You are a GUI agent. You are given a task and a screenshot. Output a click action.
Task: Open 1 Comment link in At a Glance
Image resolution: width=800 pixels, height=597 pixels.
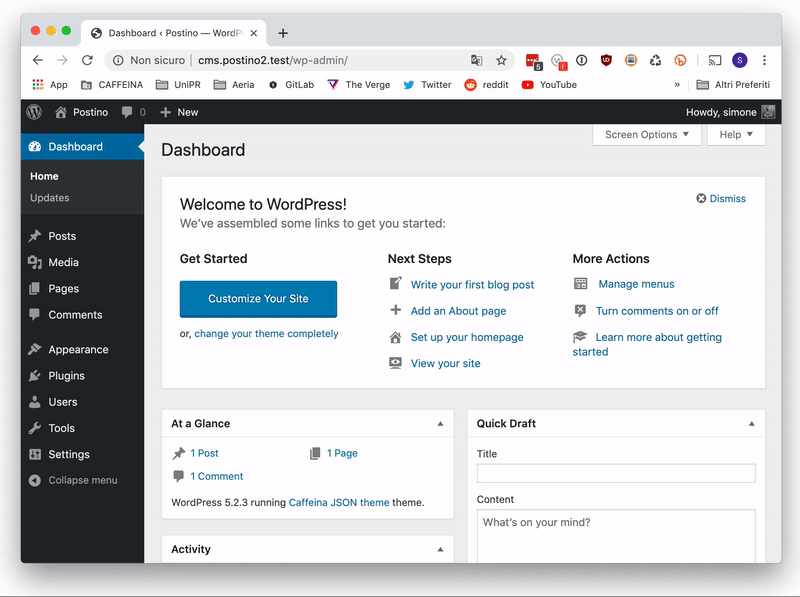(x=216, y=476)
